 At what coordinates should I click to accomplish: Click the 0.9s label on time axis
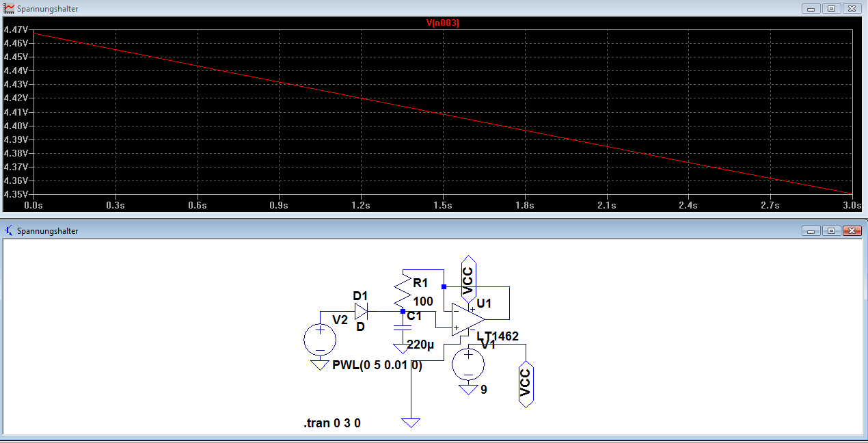coord(279,205)
